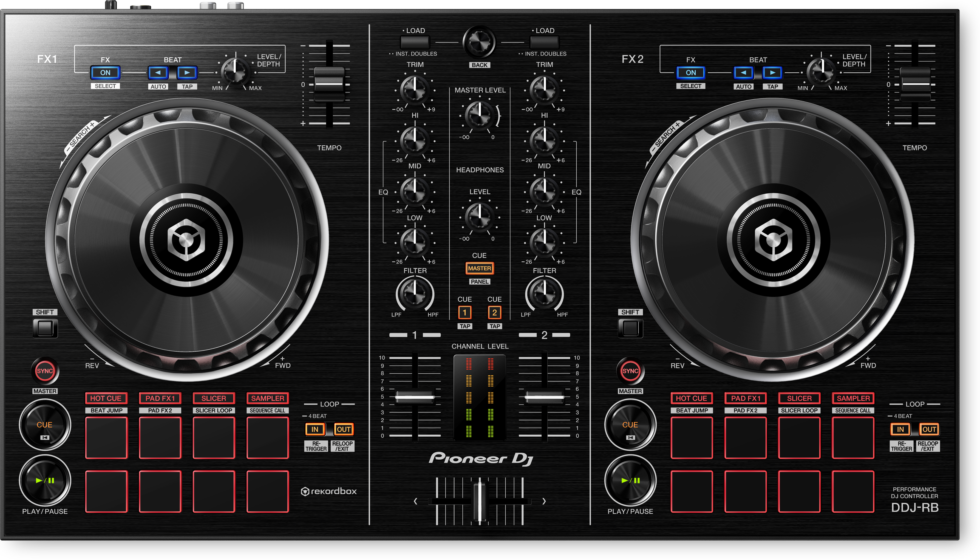Toggle the FX2 ON button
980x560 pixels.
[x=690, y=72]
